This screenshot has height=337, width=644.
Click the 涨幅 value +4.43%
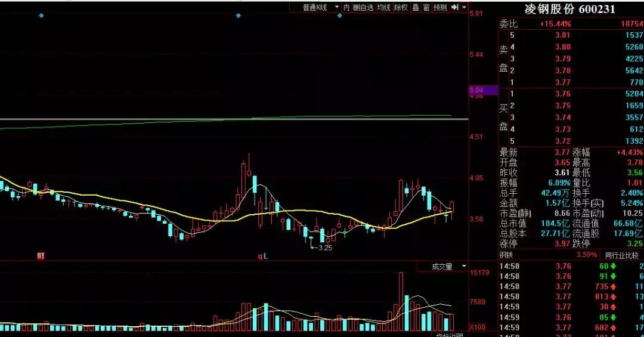coord(630,153)
